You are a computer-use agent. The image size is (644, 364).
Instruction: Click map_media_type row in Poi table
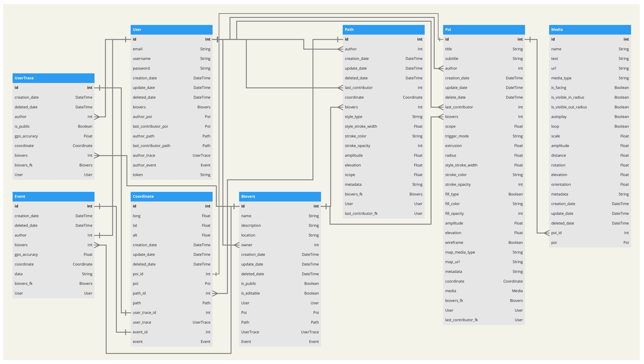tap(483, 252)
